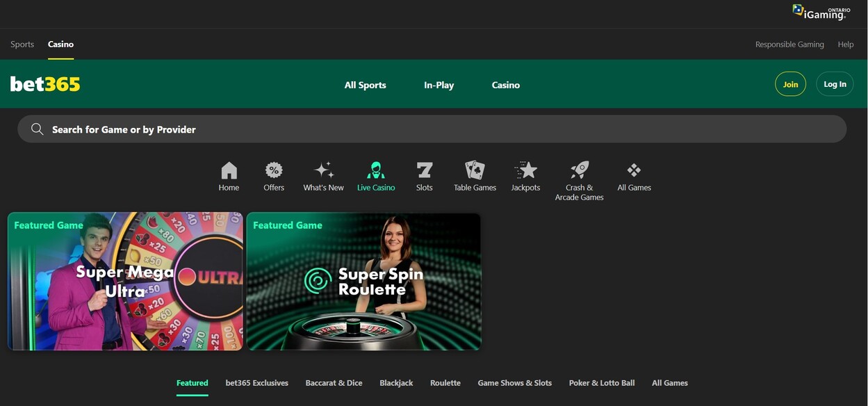
Task: Click the bet365 logo
Action: tap(45, 84)
